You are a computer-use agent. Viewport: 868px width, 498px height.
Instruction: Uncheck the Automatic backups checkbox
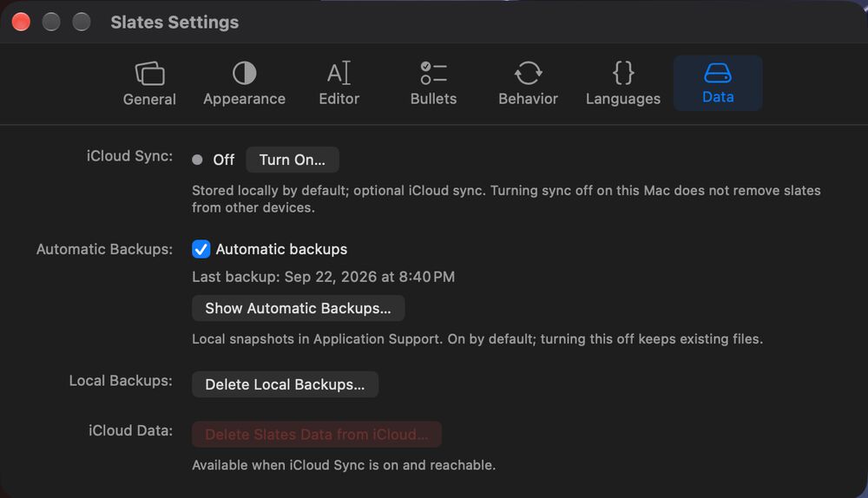201,249
